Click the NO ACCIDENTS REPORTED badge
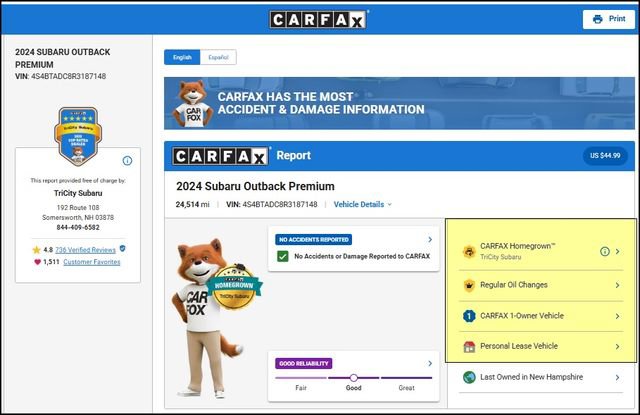Image resolution: width=640 pixels, height=415 pixels. click(x=313, y=240)
